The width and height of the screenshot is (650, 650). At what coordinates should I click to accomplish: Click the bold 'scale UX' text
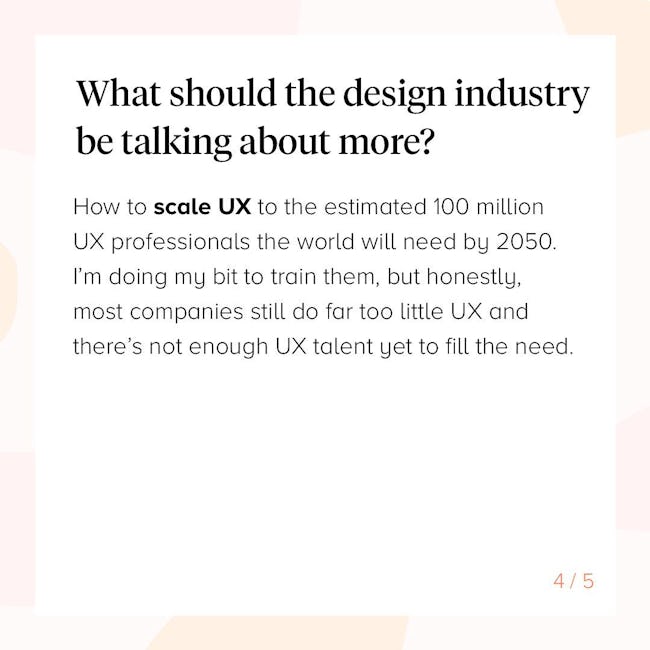[x=202, y=206]
